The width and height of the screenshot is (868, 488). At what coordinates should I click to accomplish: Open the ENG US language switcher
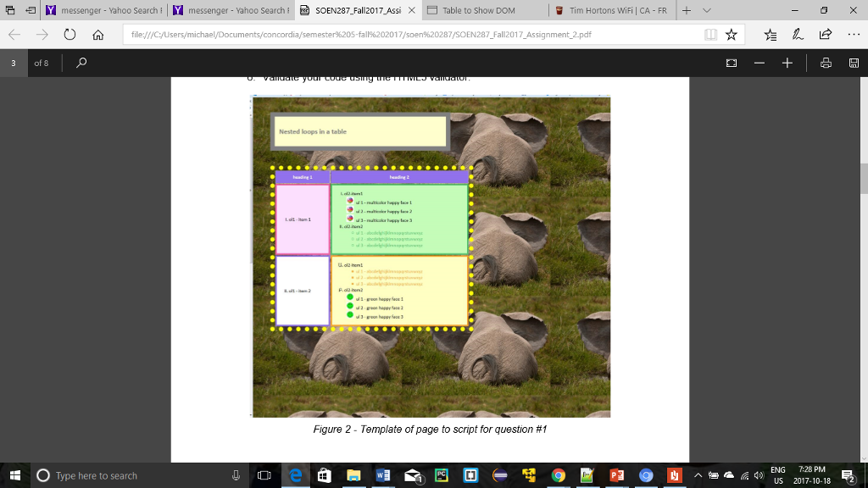[x=778, y=475]
